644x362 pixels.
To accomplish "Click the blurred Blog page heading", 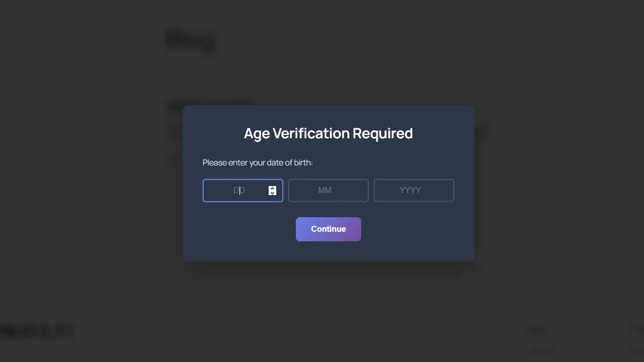I will pyautogui.click(x=190, y=40).
